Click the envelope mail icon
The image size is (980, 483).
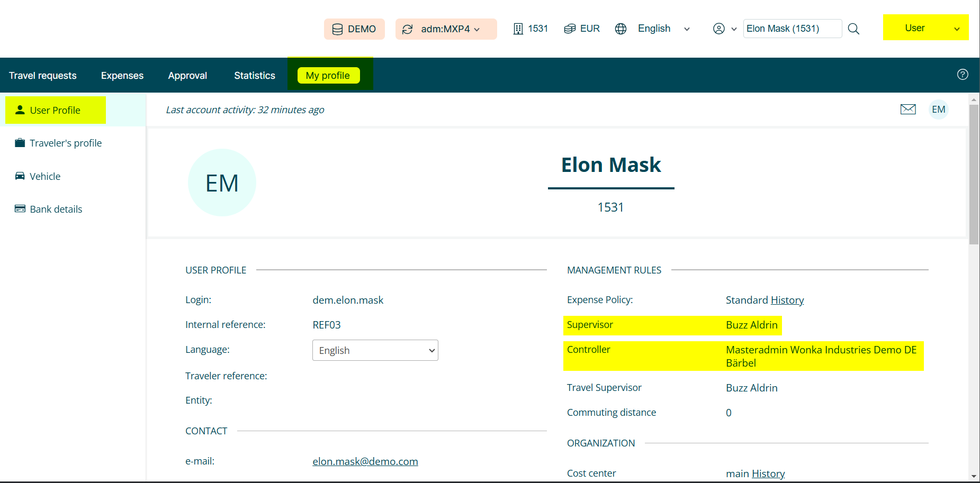tap(908, 110)
